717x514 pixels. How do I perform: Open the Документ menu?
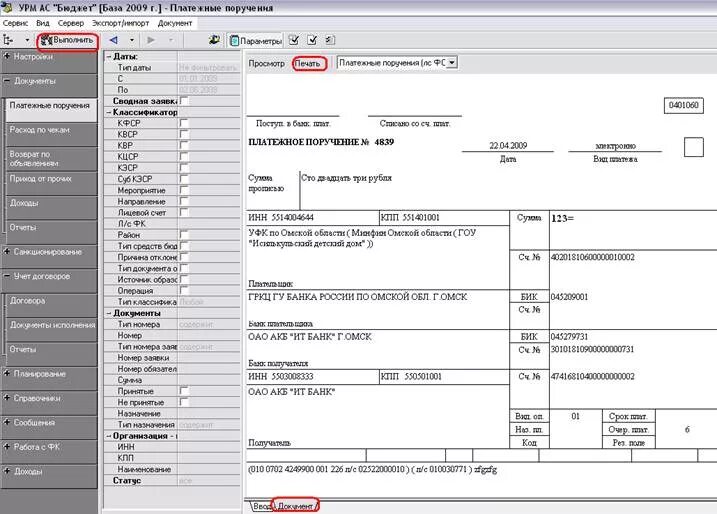click(x=175, y=23)
